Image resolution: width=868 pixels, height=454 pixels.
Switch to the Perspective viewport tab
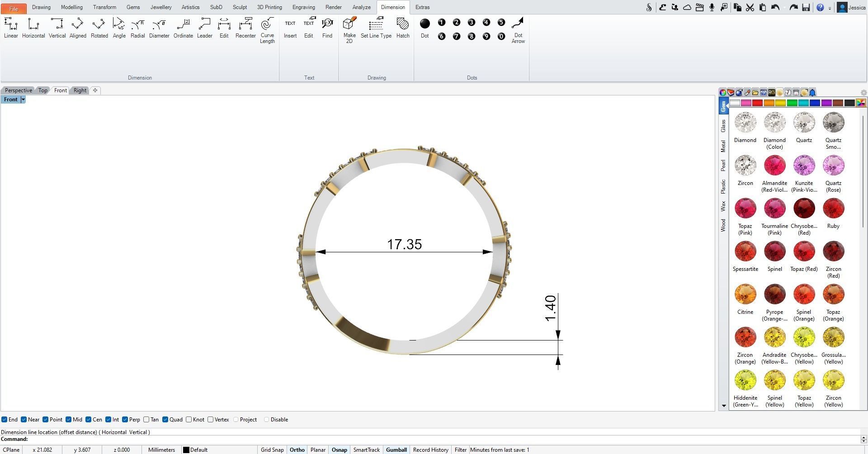(19, 90)
